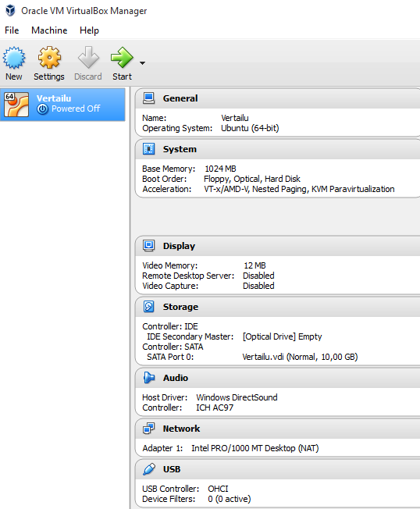Click '[Optical Drive] Empty' storage entry

click(282, 336)
